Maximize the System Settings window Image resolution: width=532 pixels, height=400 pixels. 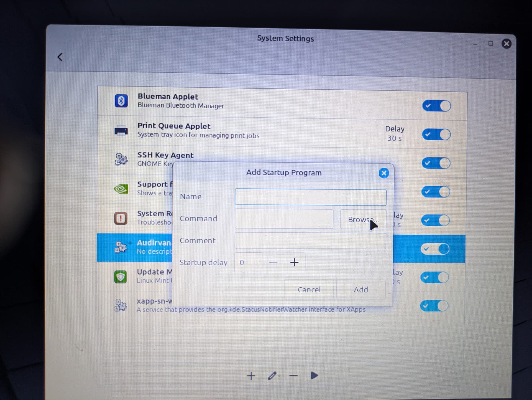click(491, 43)
